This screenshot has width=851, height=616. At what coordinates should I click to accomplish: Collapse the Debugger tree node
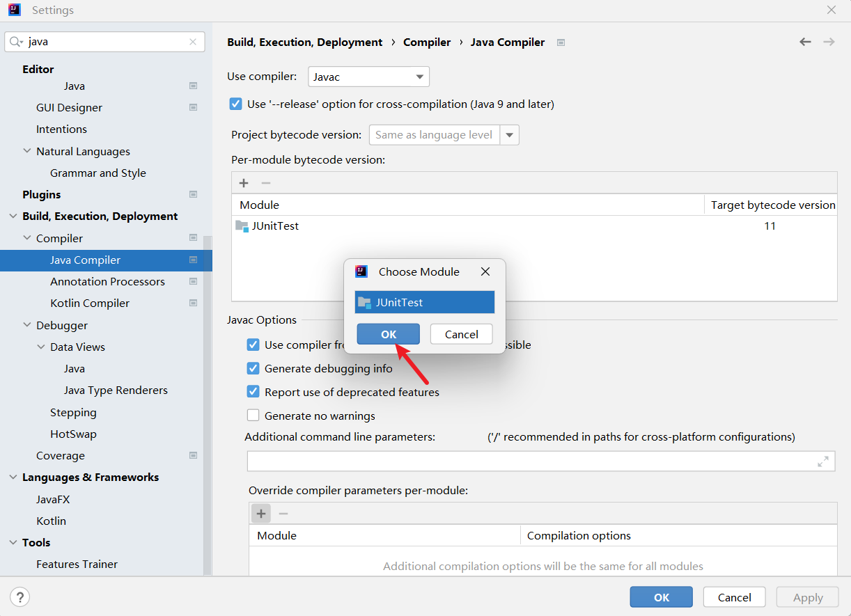[x=27, y=325]
